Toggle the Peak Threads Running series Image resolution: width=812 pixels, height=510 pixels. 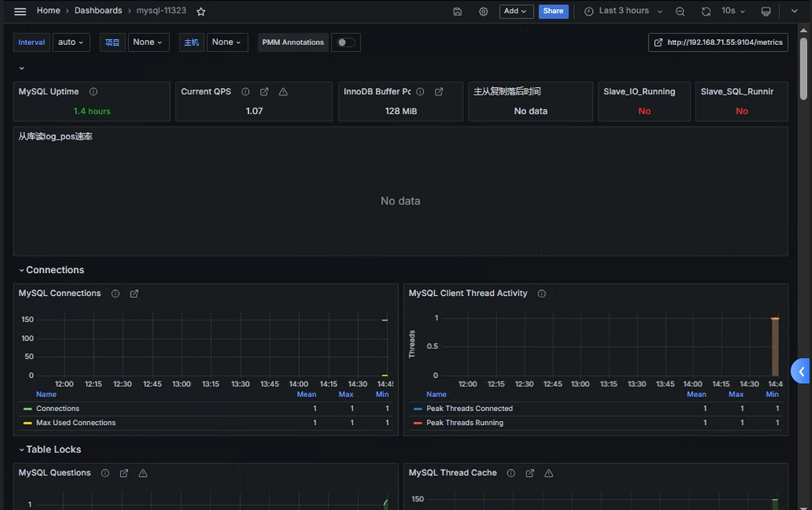(x=464, y=423)
